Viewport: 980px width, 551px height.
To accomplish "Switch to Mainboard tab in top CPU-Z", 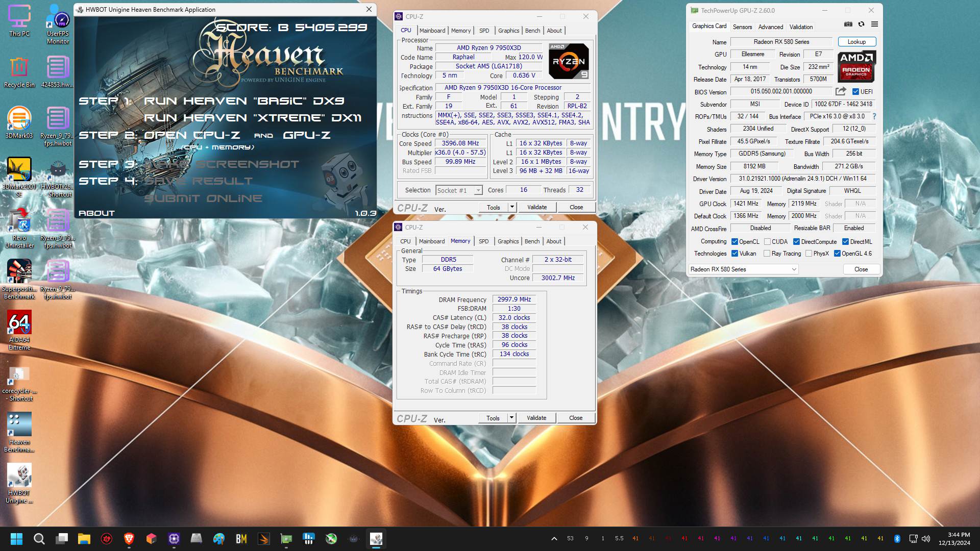I will pos(432,31).
